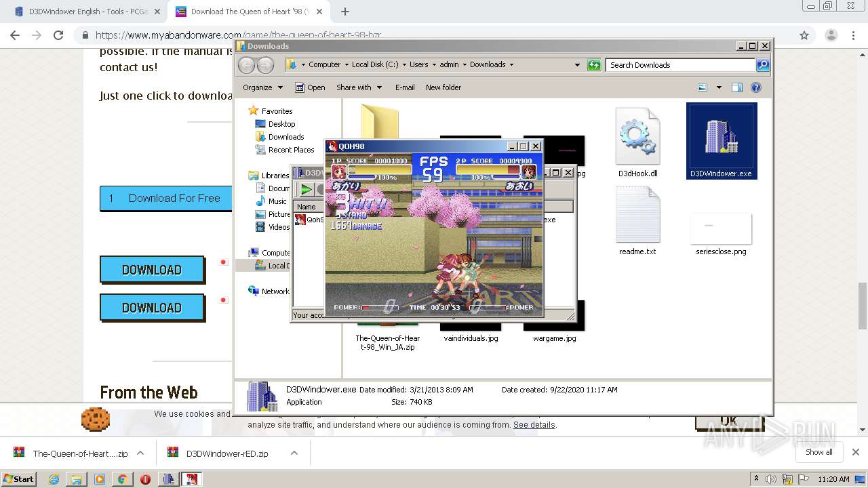This screenshot has width=868, height=488.
Task: Refresh the Downloads folder view
Action: point(594,65)
